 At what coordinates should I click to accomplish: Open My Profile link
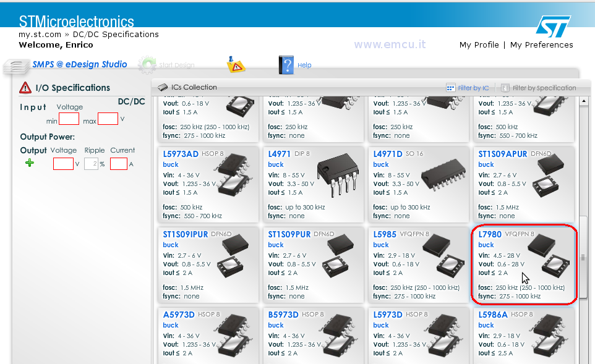pyautogui.click(x=479, y=44)
